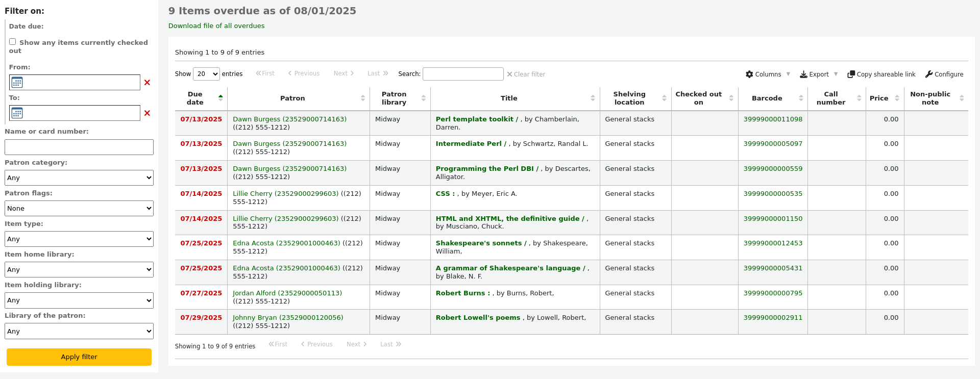Clear the To date with red X
Image resolution: width=980 pixels, height=379 pixels.
(x=147, y=113)
